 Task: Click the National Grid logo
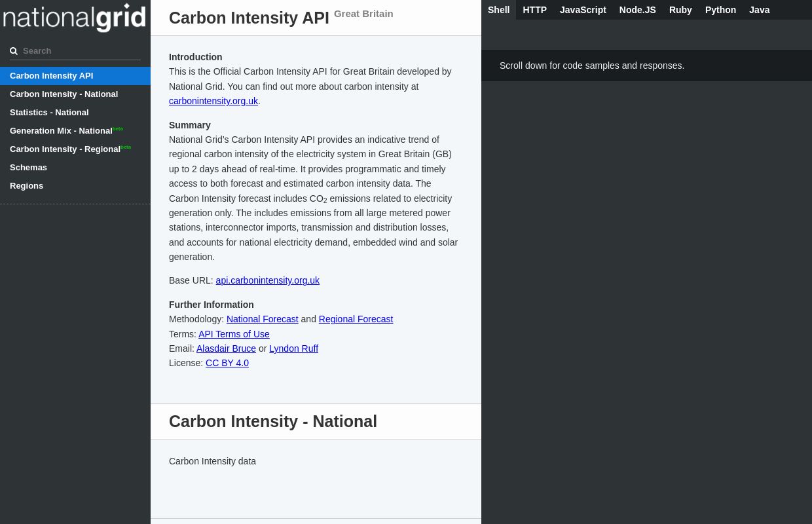75,17
